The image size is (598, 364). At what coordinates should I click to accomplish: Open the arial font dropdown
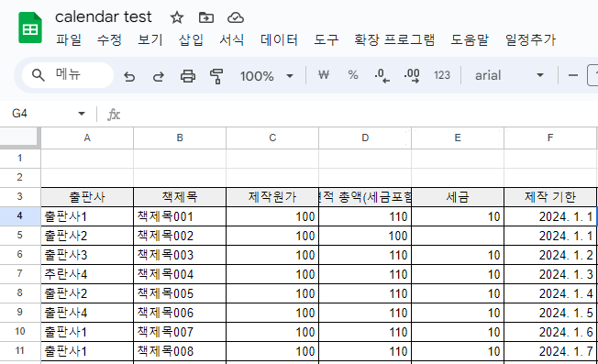tap(509, 75)
